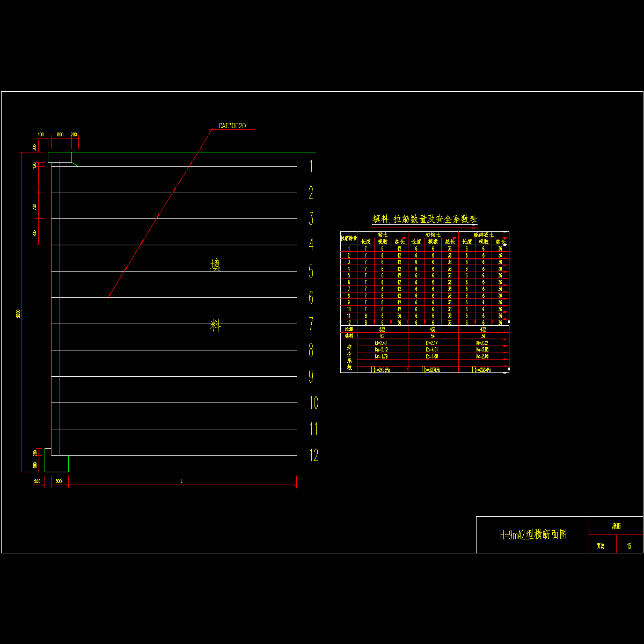The width and height of the screenshot is (644, 644).
Task: Click the Ko=4.61 safety factor cell
Action: click(433, 349)
